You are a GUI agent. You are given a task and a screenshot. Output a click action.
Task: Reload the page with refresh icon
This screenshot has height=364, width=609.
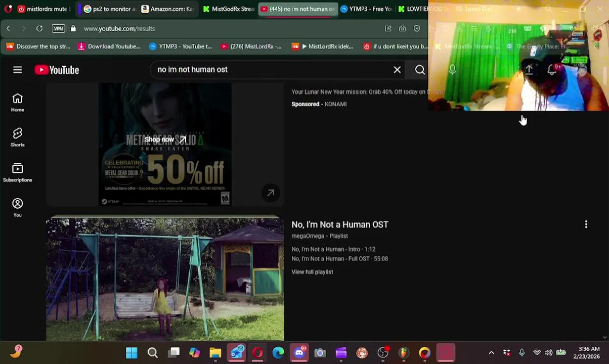(39, 29)
